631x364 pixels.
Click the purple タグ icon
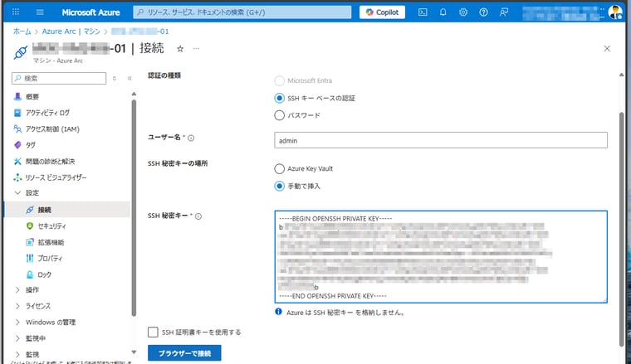[17, 145]
